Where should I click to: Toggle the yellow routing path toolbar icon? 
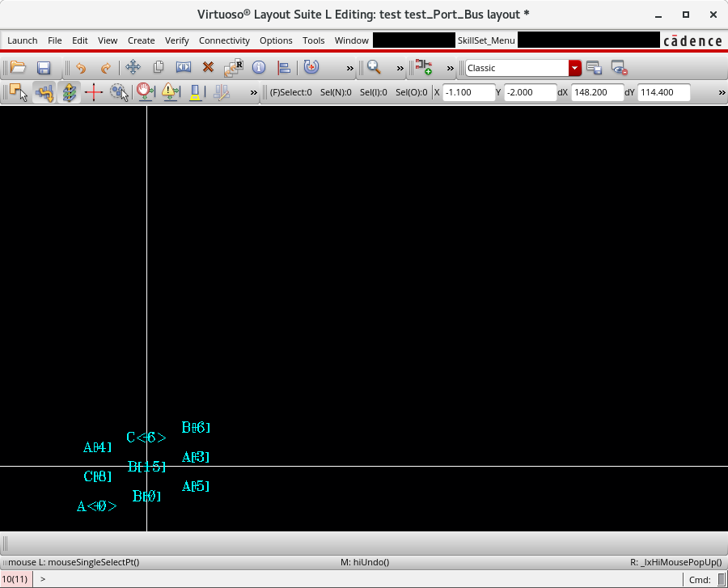click(44, 92)
